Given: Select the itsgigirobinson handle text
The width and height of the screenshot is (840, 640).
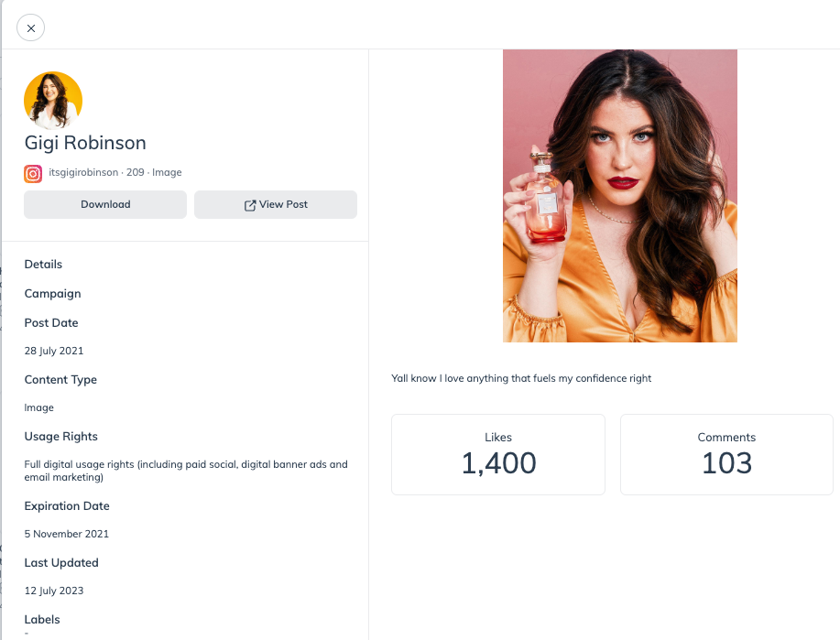Looking at the screenshot, I should (x=83, y=172).
